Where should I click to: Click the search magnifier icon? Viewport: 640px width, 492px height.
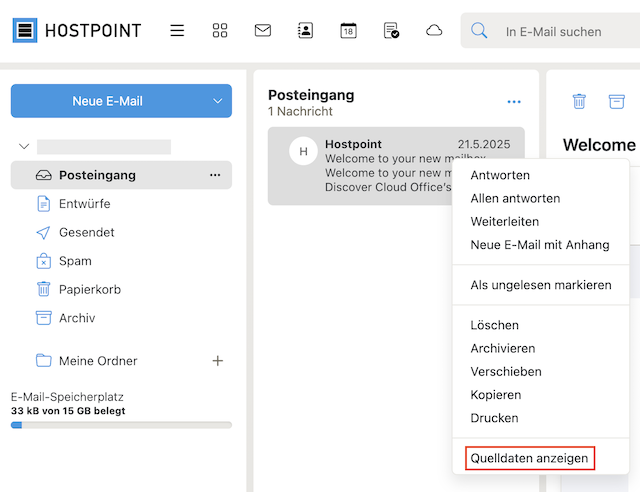pyautogui.click(x=479, y=31)
